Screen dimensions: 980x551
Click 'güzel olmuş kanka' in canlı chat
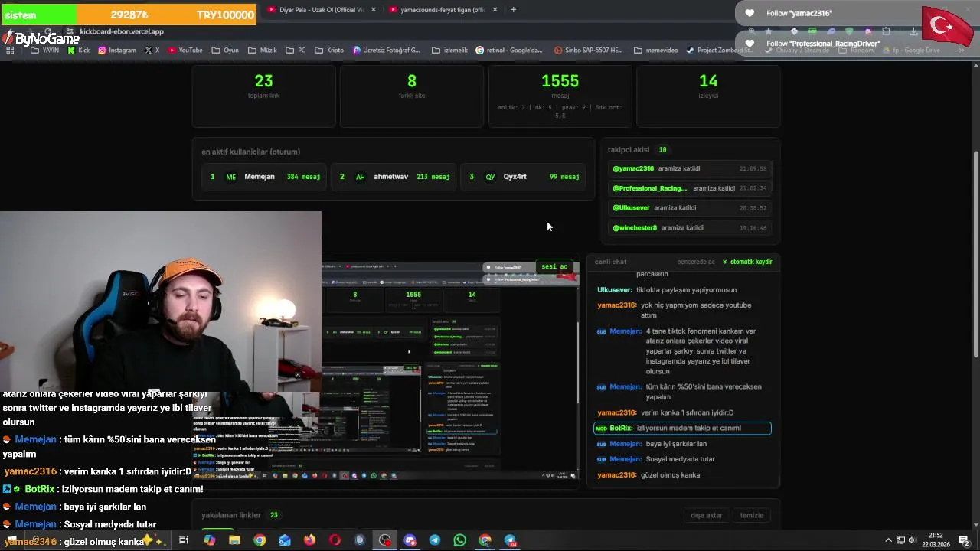(670, 475)
